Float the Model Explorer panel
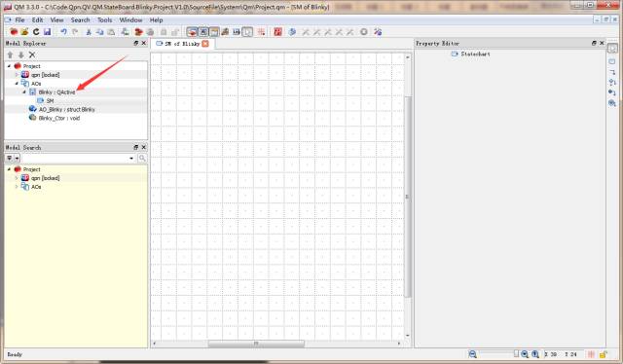623x364 pixels. pyautogui.click(x=136, y=43)
